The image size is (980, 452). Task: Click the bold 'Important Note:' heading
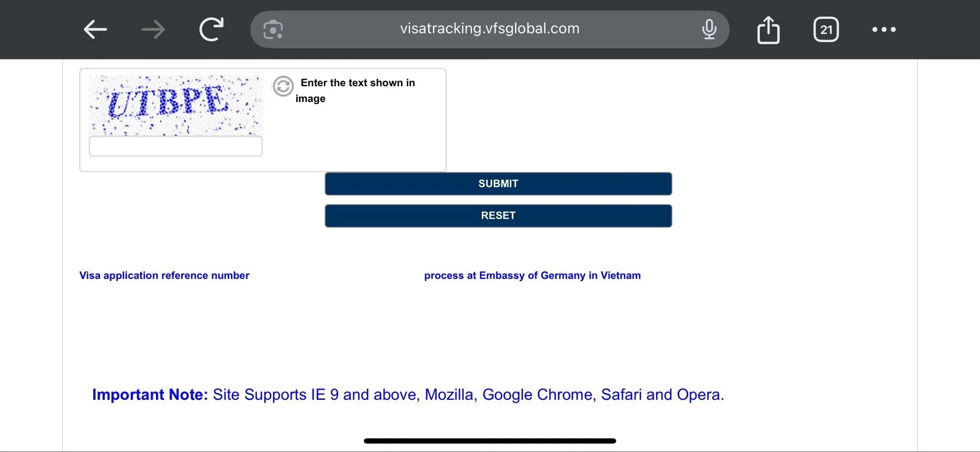(150, 395)
